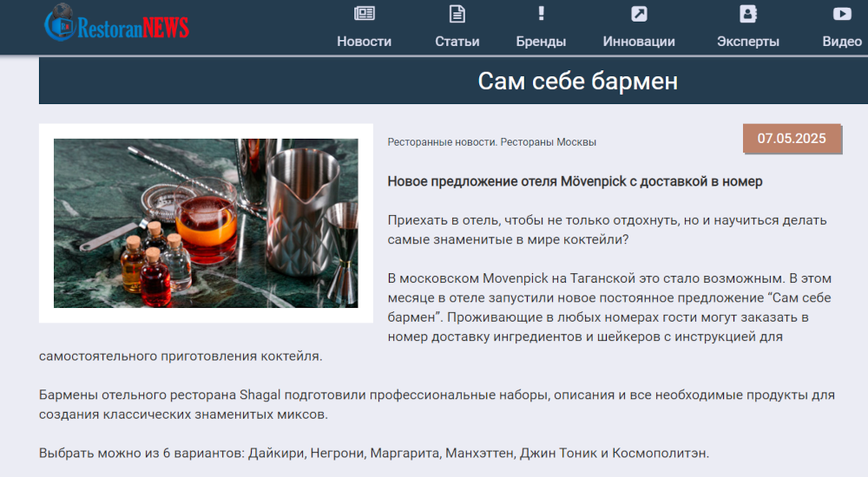The width and height of the screenshot is (868, 477).
Task: Click the subtitle about Mövenpick room delivery
Action: tap(575, 181)
